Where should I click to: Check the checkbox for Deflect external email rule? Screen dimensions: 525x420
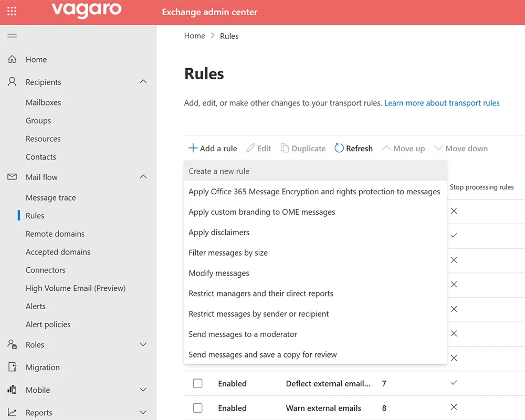197,383
